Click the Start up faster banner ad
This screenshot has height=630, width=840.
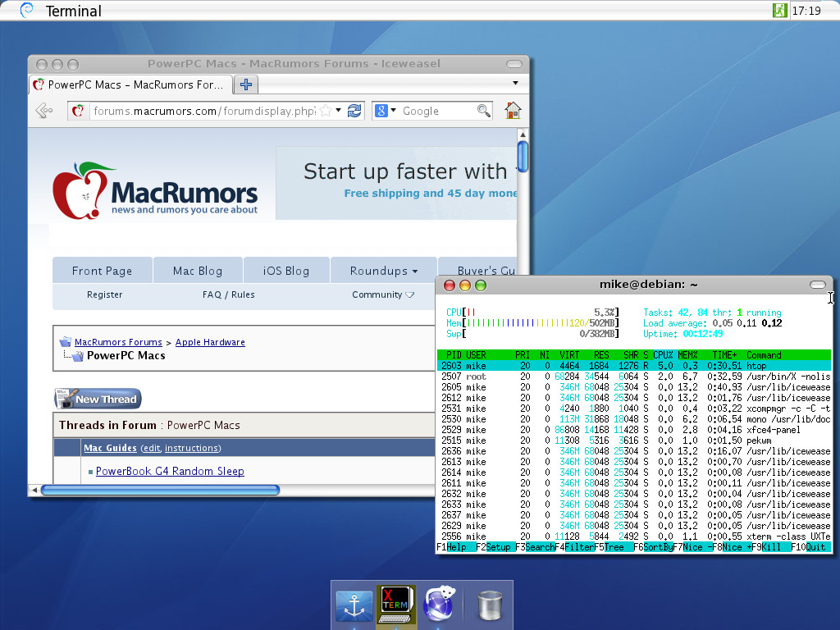396,183
